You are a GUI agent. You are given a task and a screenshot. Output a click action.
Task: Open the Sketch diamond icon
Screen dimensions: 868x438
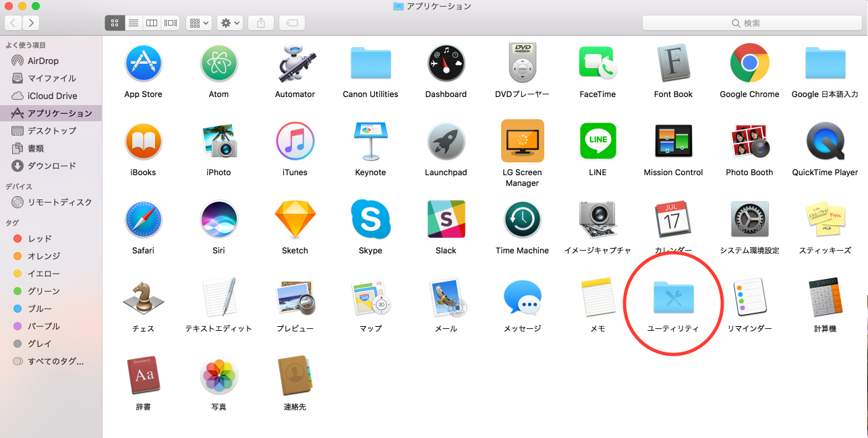(x=295, y=220)
